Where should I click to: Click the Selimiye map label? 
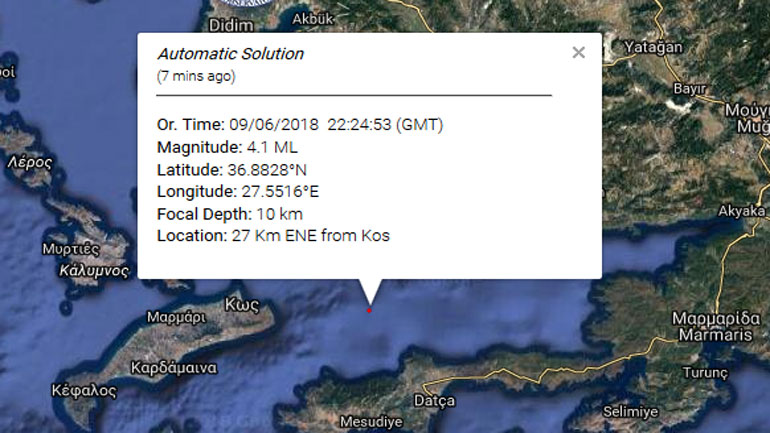click(631, 411)
